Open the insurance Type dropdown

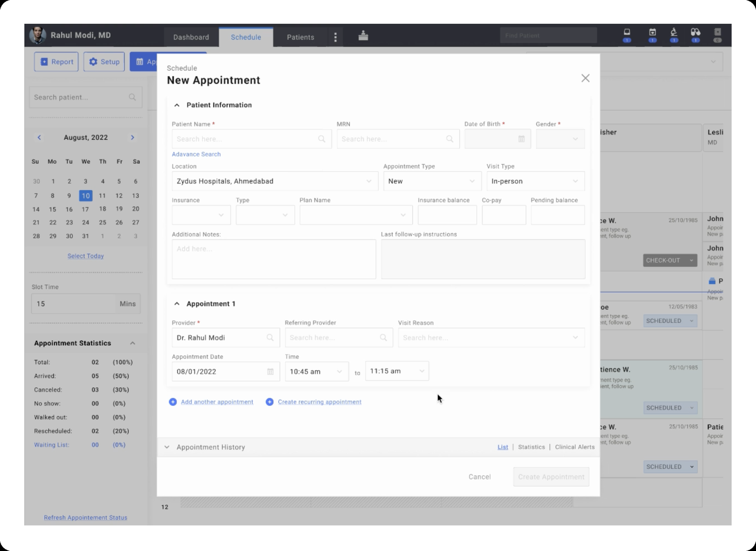[265, 215]
